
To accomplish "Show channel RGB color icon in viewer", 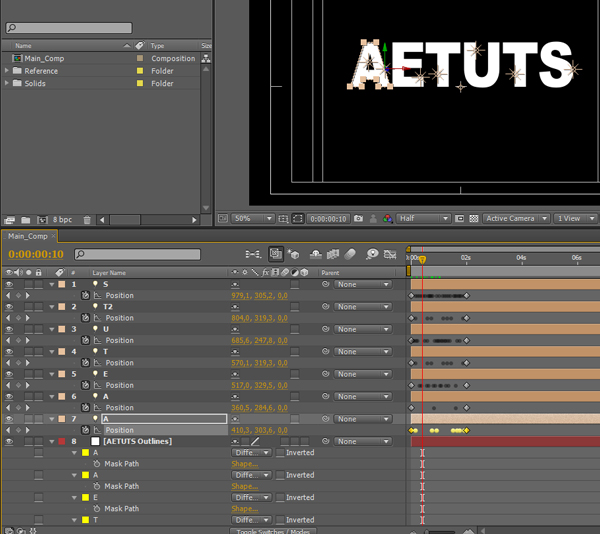I will pos(387,218).
